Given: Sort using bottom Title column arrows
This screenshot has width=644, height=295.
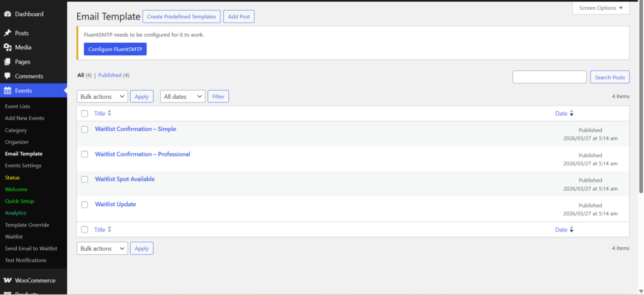Looking at the screenshot, I should pos(109,230).
